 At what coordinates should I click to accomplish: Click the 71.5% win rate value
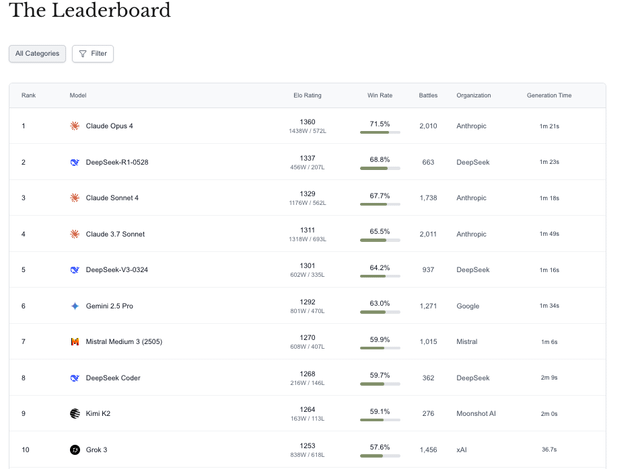[x=380, y=124]
